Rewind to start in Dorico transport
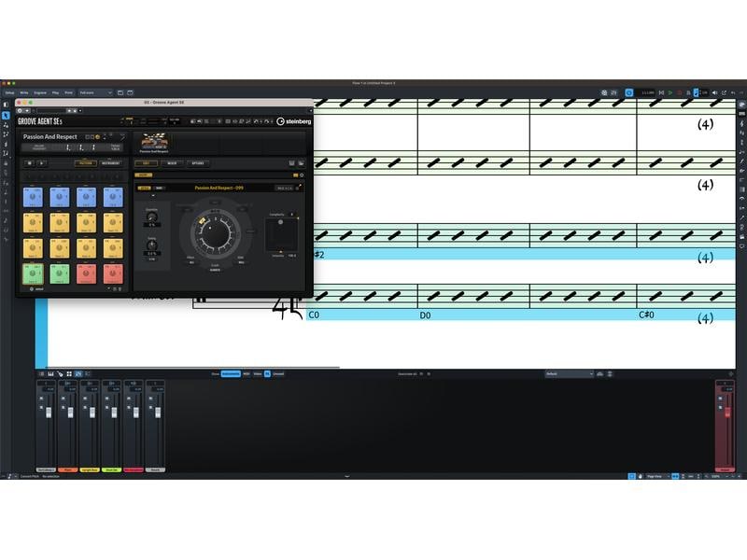Viewport: 747px width, 560px height. pos(661,92)
